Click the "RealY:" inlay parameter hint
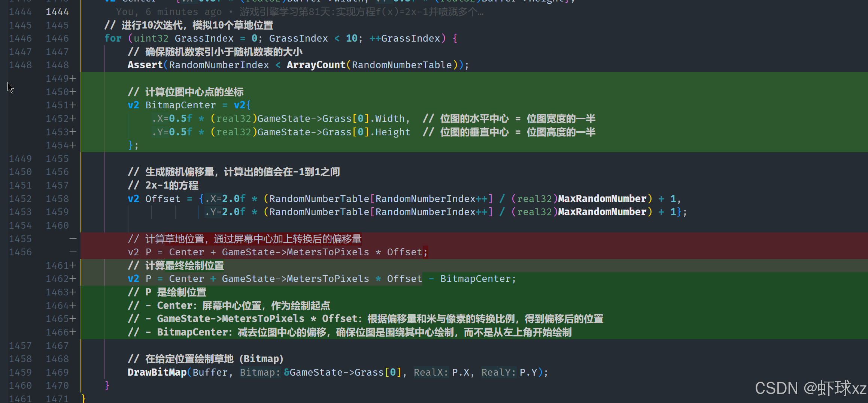Screen dimensions: 868x403 click(x=498, y=372)
